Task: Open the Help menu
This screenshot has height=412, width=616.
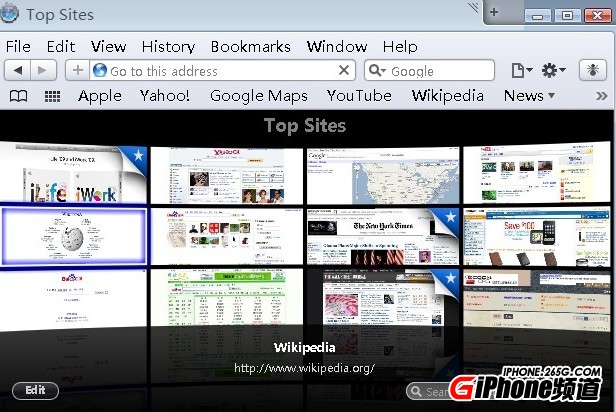Action: click(x=400, y=46)
